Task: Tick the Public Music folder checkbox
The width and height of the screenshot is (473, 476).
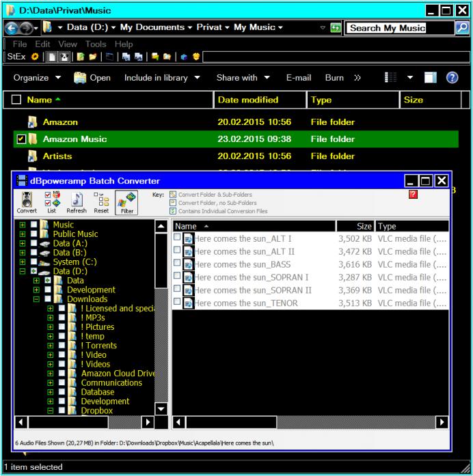Action: (x=35, y=234)
